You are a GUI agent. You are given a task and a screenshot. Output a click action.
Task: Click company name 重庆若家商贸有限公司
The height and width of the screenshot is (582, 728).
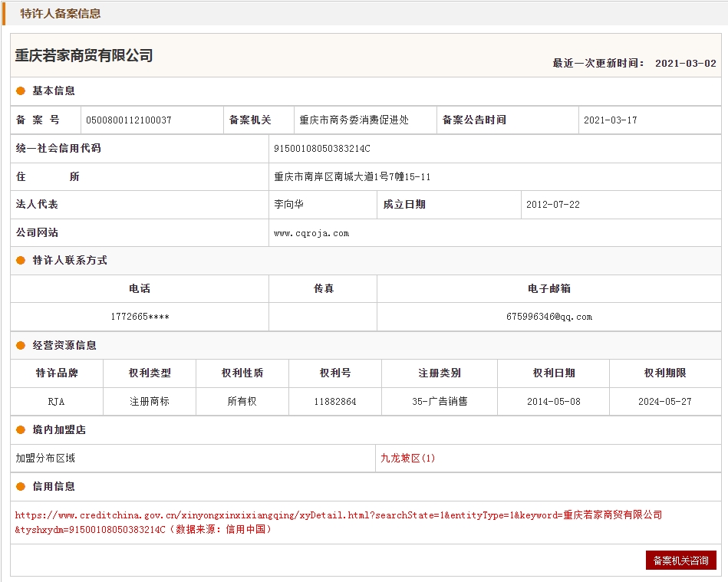pyautogui.click(x=84, y=56)
